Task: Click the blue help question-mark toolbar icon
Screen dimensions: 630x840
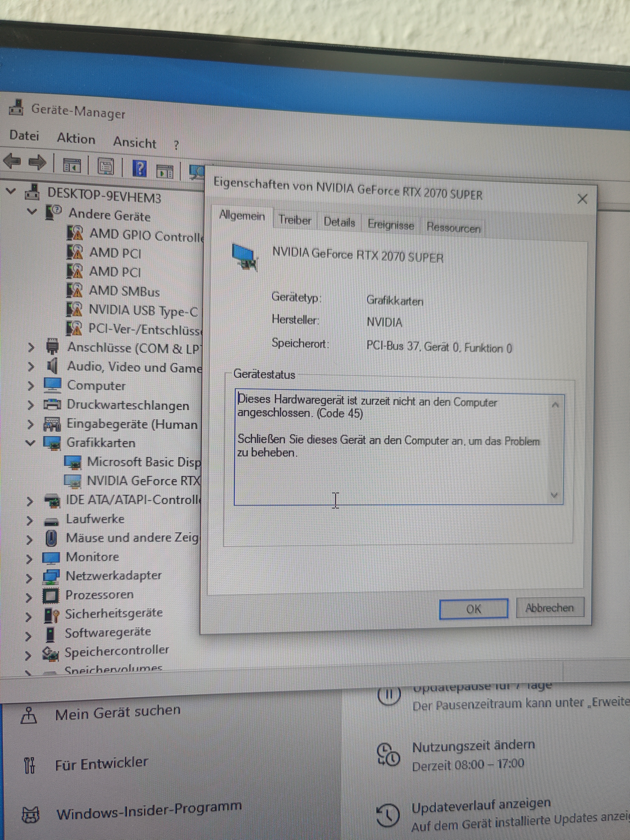Action: 139,168
